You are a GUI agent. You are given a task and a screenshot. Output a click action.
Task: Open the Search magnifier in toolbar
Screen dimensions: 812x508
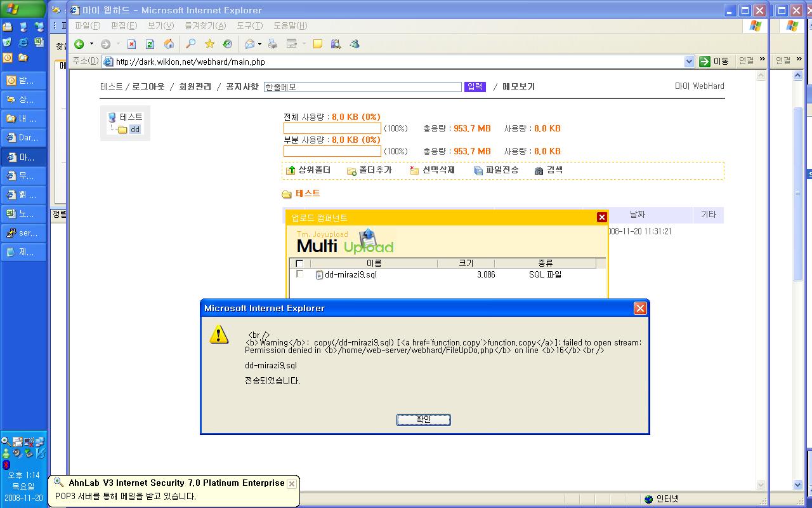(x=190, y=44)
